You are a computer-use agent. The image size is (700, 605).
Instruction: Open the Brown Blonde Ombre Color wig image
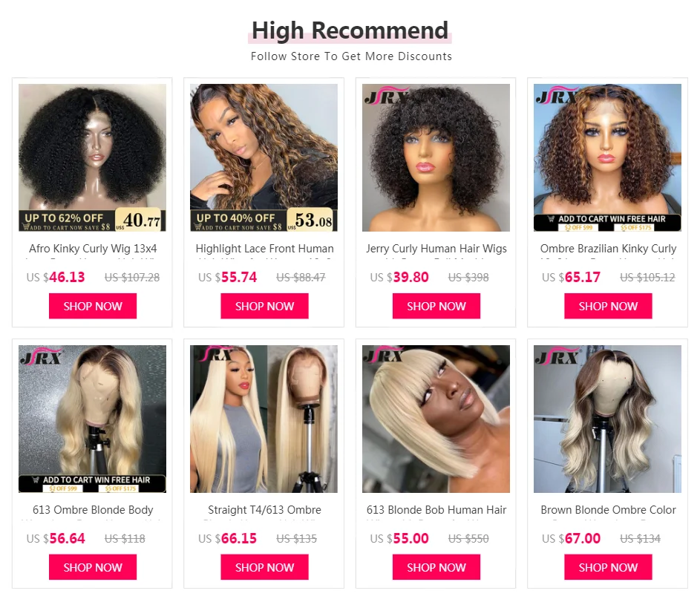[x=608, y=419]
